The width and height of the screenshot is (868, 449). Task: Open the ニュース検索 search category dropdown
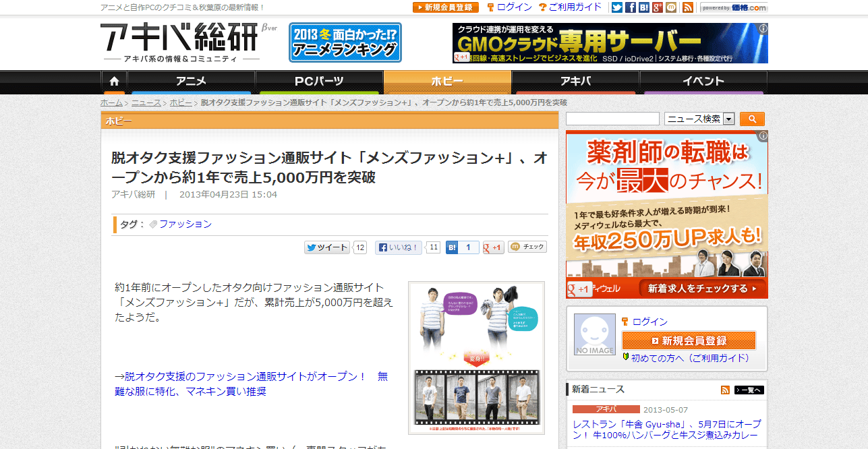click(698, 119)
